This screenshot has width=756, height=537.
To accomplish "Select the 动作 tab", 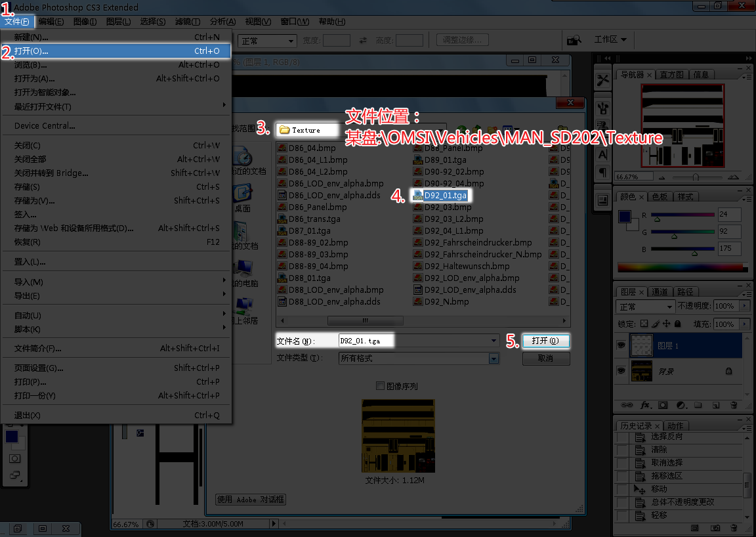I will click(675, 425).
